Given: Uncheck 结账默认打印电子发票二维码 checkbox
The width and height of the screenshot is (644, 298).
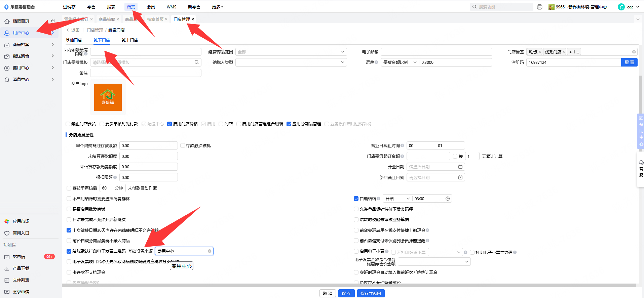Looking at the screenshot, I should (69, 251).
